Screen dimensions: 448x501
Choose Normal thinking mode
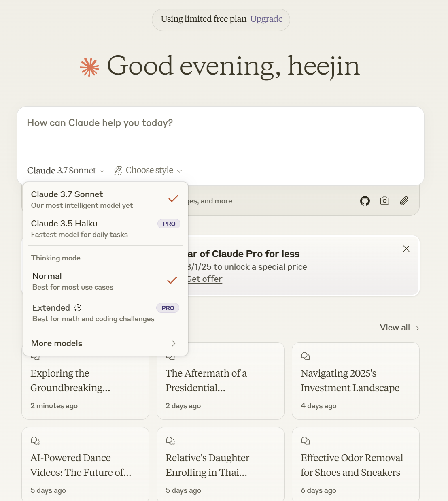(x=106, y=281)
